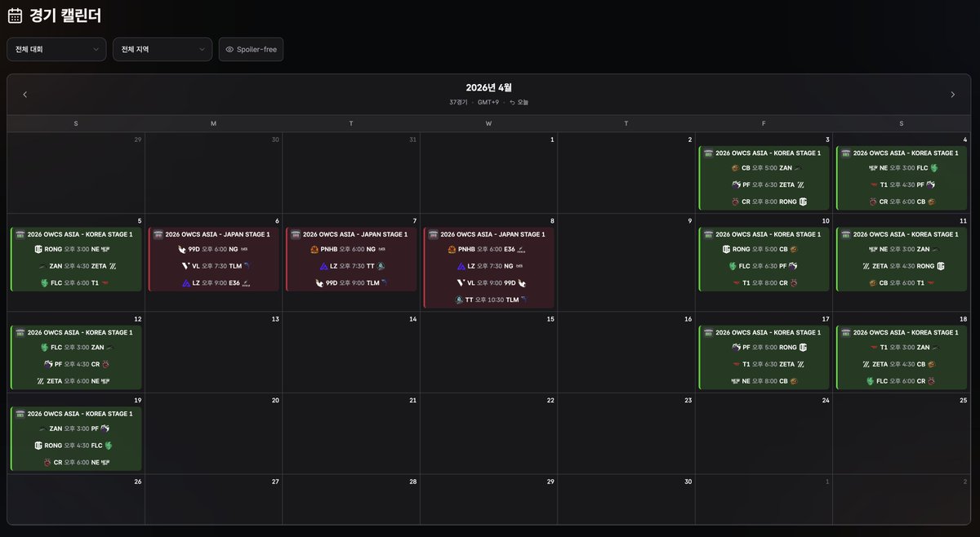Click the 99D team logo on April 6
The height and width of the screenshot is (537, 980).
(x=181, y=250)
